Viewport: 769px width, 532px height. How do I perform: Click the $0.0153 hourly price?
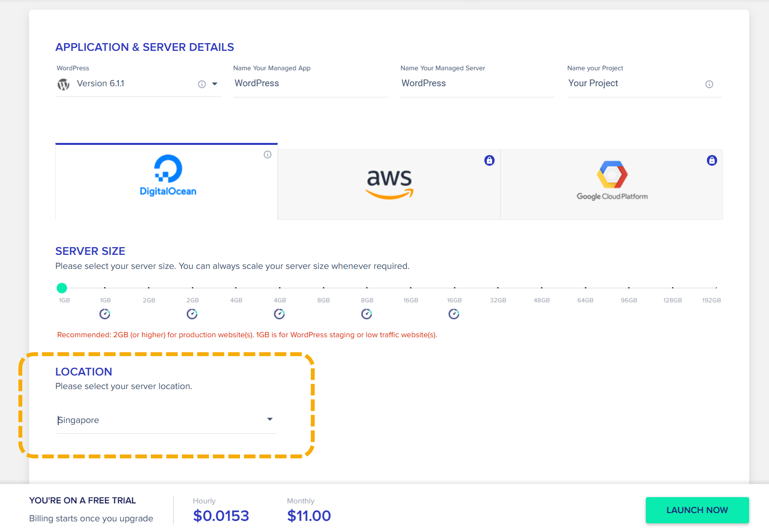point(221,516)
